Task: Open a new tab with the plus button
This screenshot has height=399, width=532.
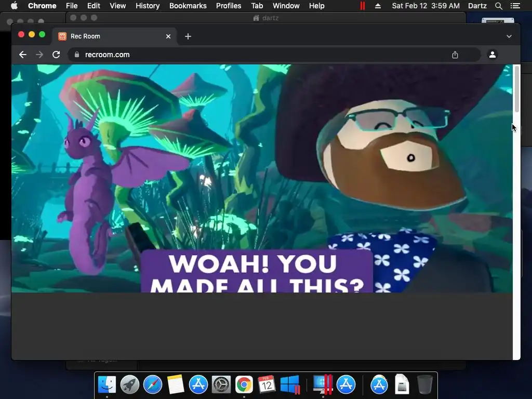Action: 188,36
